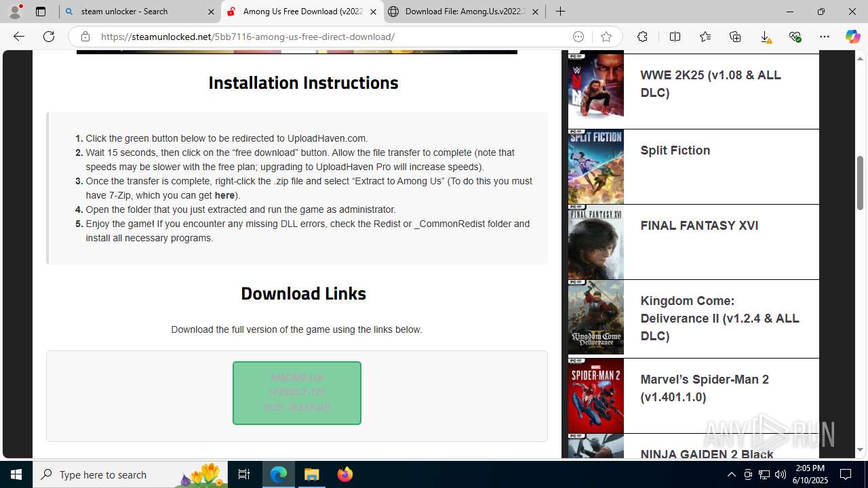Open the Extensions puzzle icon
The width and height of the screenshot is (868, 488).
[642, 37]
